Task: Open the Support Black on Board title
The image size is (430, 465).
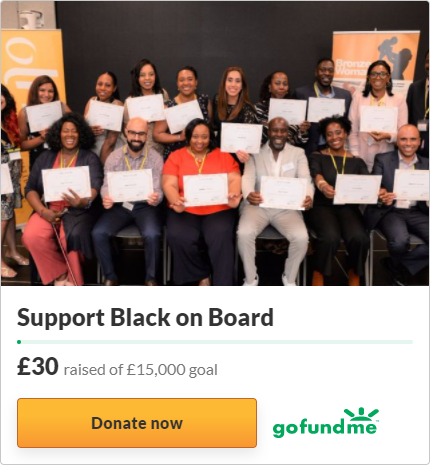Action: 145,317
